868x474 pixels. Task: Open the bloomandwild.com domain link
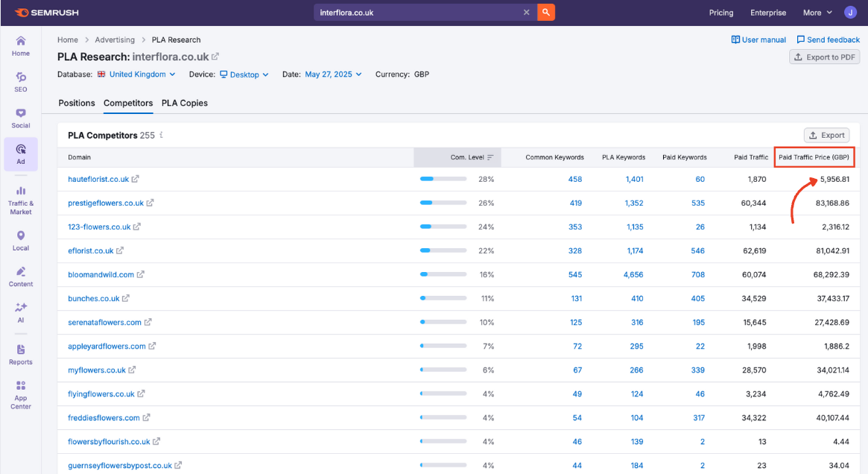(x=101, y=275)
